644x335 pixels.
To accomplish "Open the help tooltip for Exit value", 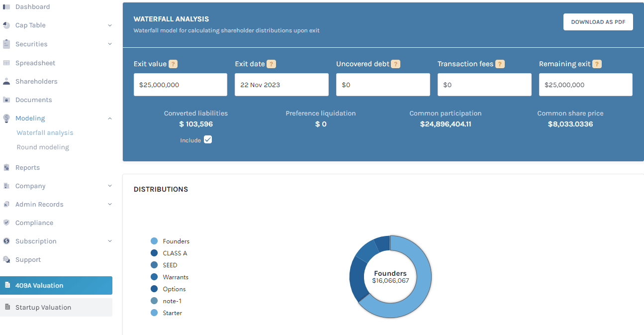I will point(173,64).
